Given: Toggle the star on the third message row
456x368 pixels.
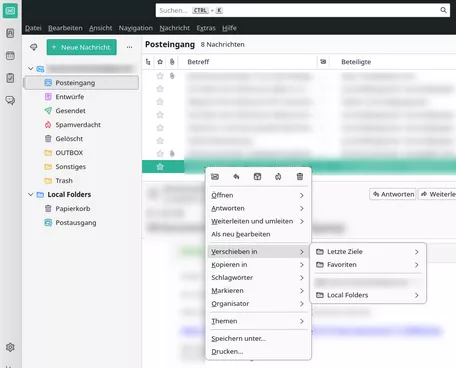Looking at the screenshot, I should click(x=160, y=102).
